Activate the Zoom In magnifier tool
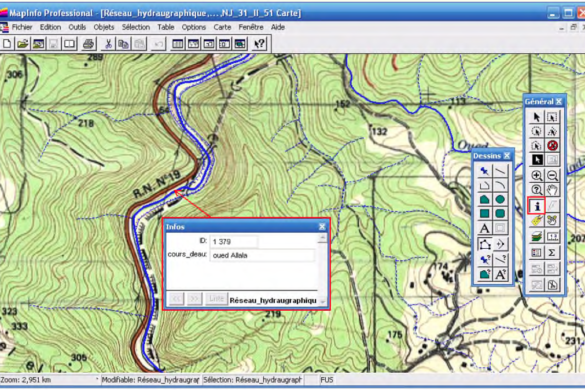Screen dimensions: 585x390 [536, 175]
